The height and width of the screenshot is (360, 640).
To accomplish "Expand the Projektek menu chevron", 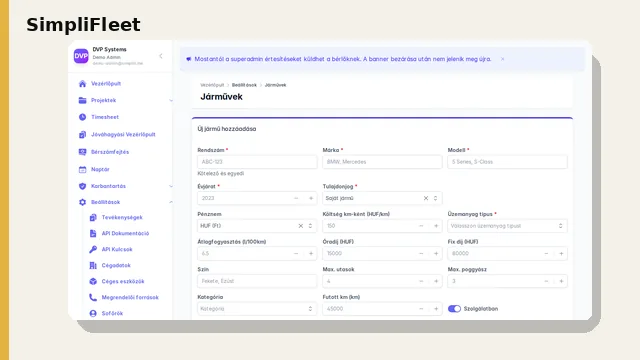I will click(x=171, y=100).
